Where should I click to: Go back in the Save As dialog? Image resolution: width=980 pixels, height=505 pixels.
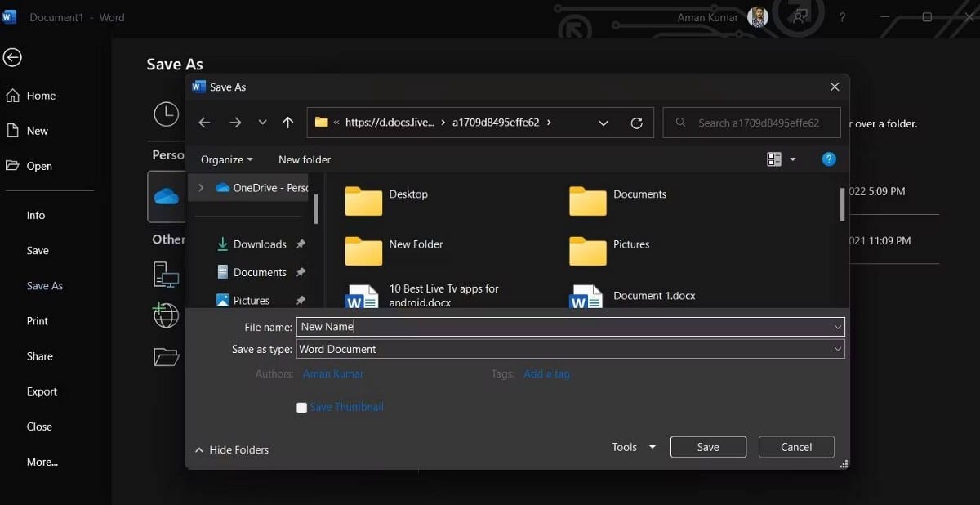(205, 123)
